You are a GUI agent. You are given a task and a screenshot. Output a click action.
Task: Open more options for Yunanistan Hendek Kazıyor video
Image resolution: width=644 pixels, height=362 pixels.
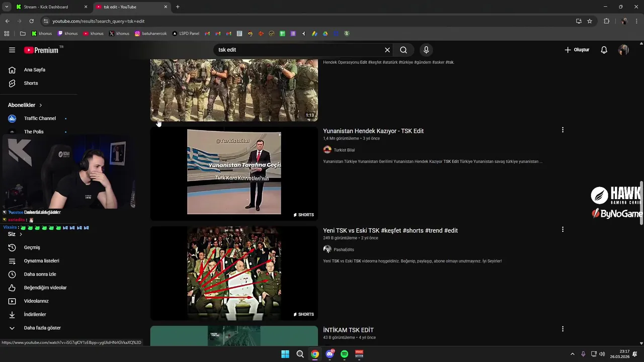562,130
